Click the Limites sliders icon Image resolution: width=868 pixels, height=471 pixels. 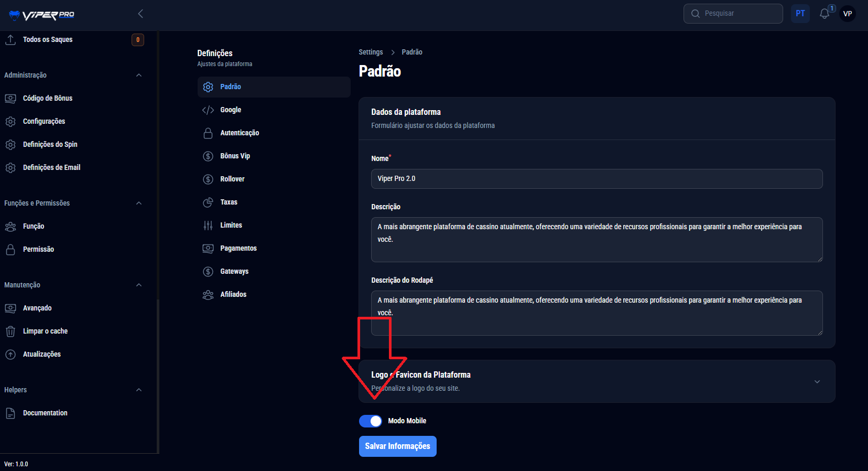[x=208, y=225]
